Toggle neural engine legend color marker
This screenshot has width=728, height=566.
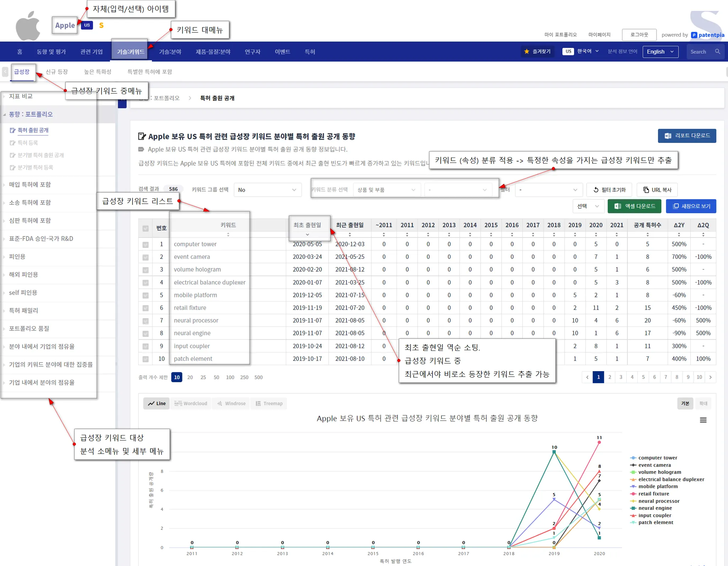(633, 508)
